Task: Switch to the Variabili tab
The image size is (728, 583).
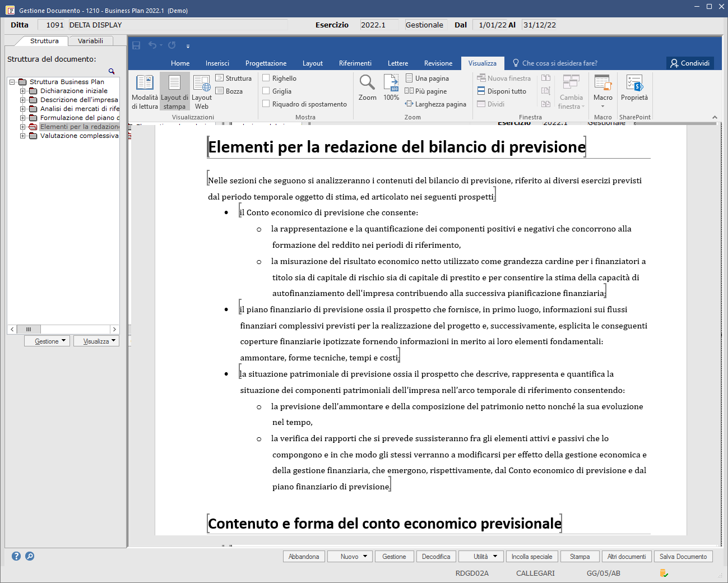Action: (90, 41)
